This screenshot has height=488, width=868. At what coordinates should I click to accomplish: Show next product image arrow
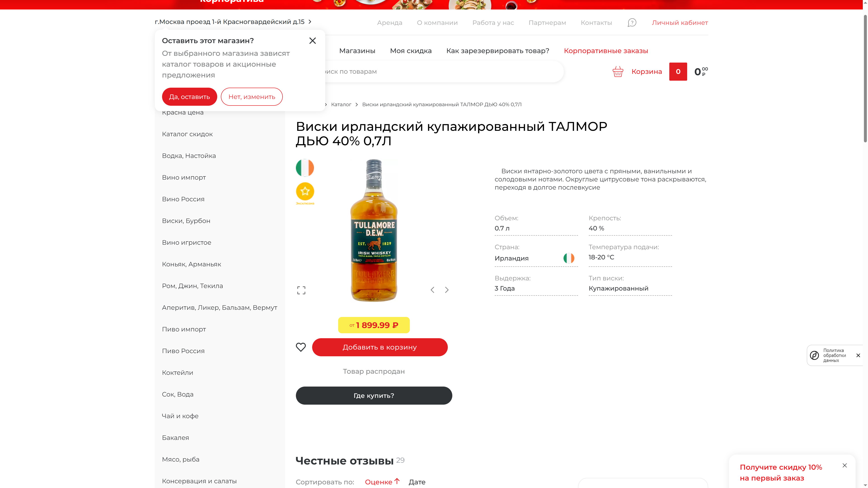(447, 290)
